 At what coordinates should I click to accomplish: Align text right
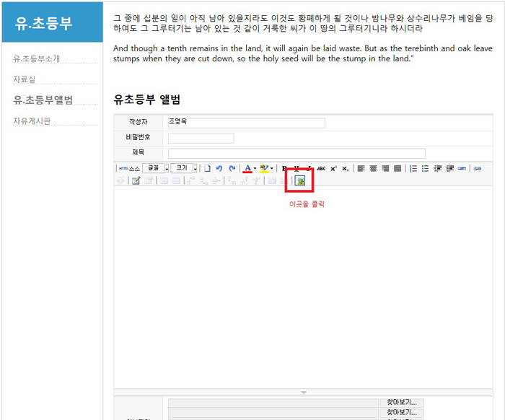point(385,168)
